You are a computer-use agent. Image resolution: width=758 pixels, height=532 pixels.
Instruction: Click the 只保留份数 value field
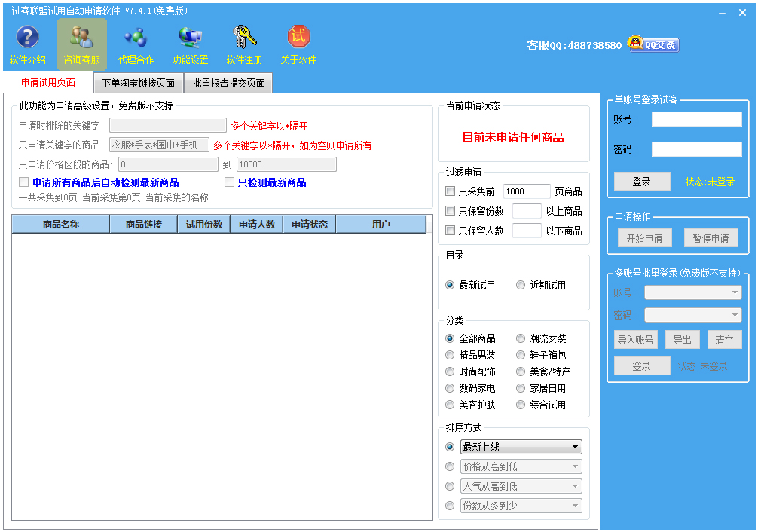[527, 211]
